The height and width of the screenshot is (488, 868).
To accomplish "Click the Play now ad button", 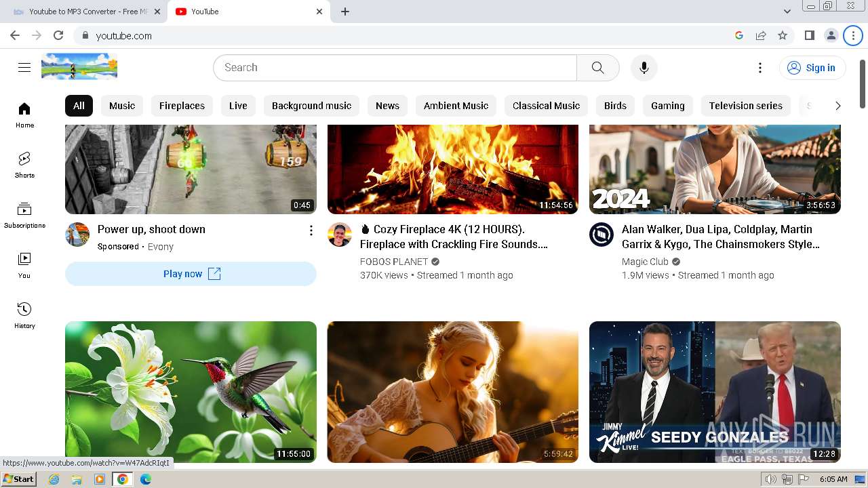I will click(x=191, y=274).
